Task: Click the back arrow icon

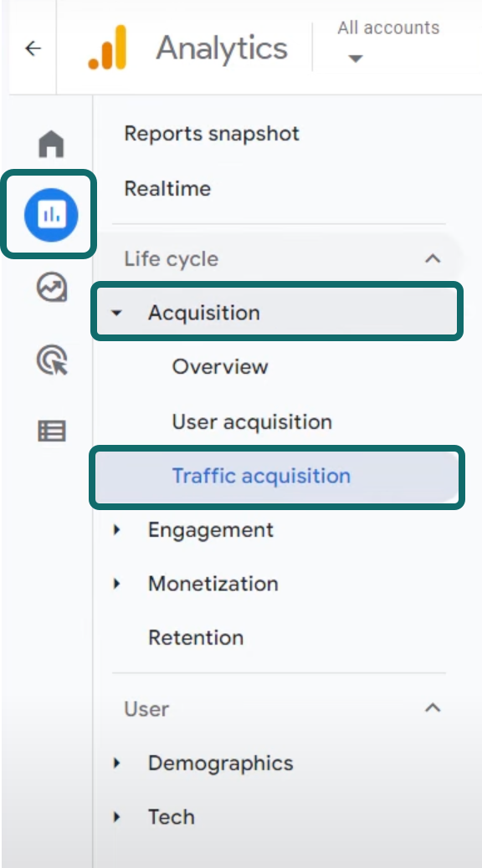Action: click(33, 49)
